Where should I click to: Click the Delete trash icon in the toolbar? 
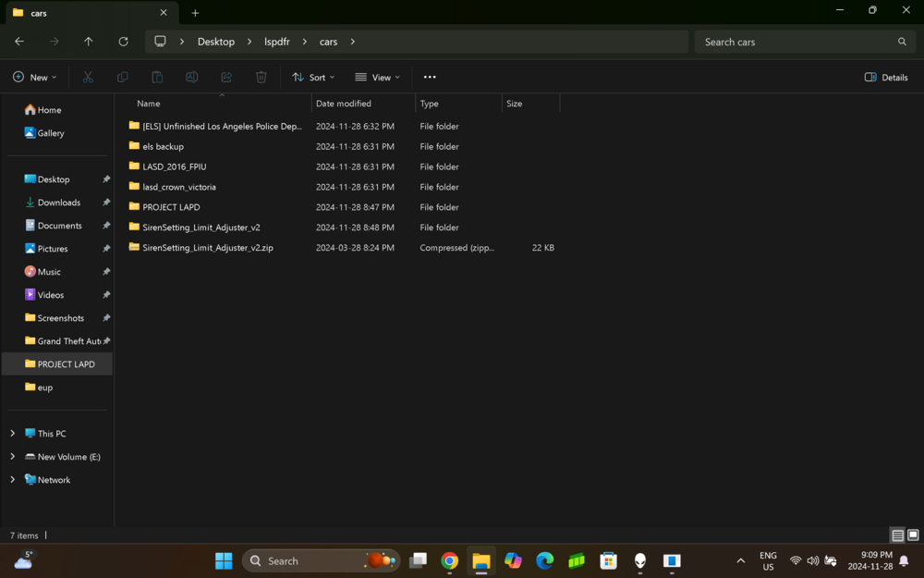point(261,77)
